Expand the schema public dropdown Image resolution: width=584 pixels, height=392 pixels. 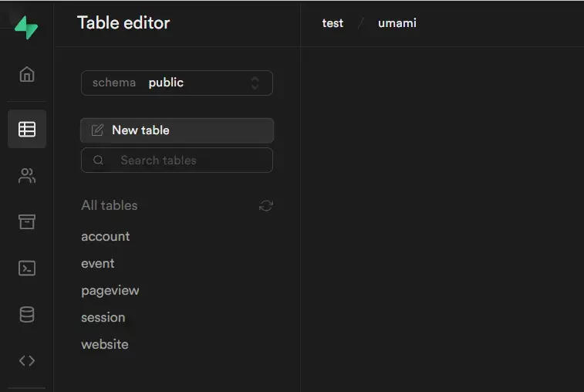pyautogui.click(x=177, y=83)
